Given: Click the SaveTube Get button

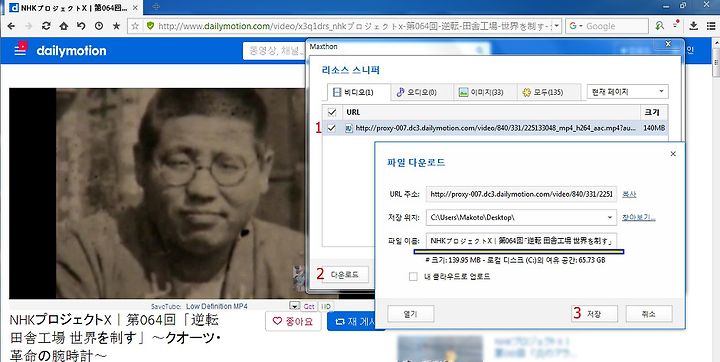Looking at the screenshot, I should (x=309, y=306).
